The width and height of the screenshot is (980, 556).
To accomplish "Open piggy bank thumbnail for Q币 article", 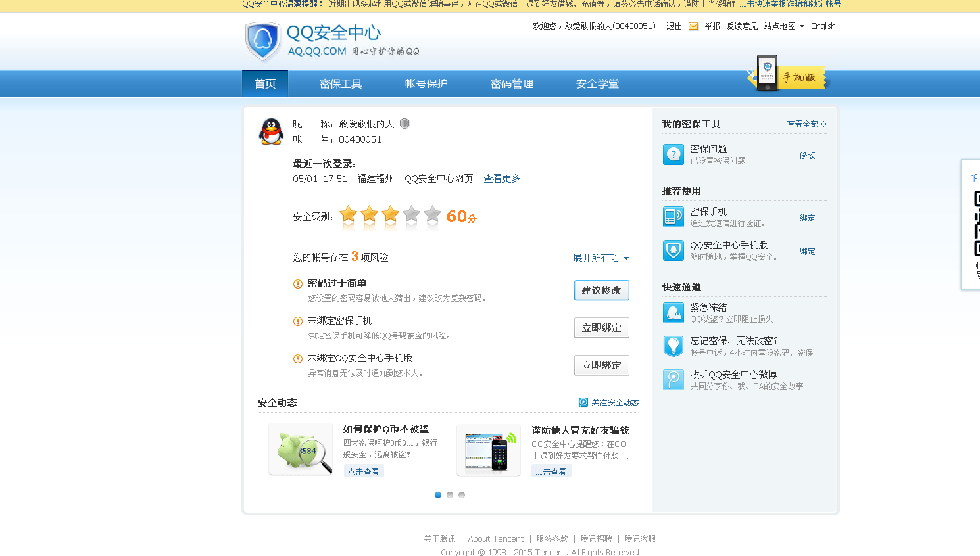I will click(301, 449).
